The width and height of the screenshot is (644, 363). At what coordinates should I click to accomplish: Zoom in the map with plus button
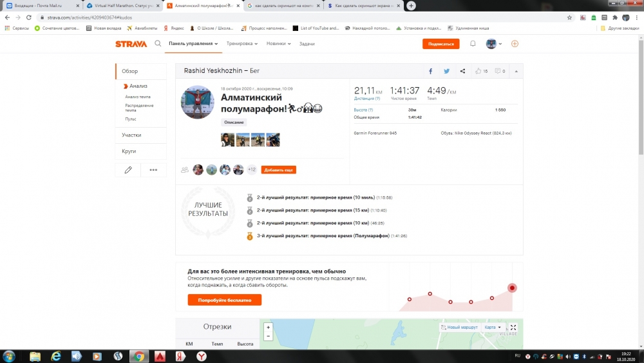[x=269, y=327]
